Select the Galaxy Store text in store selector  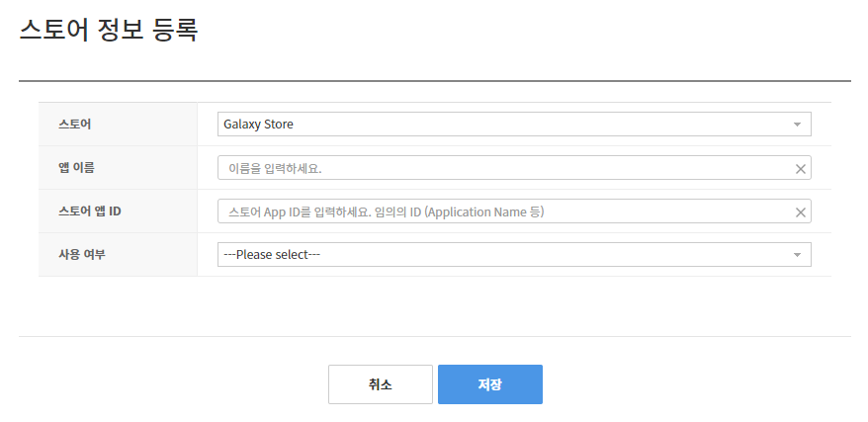pyautogui.click(x=258, y=125)
